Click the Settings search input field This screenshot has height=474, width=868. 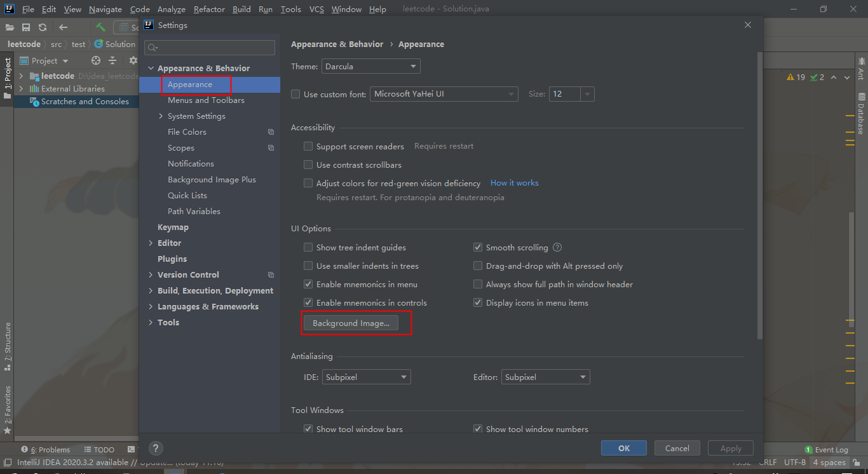tap(210, 48)
